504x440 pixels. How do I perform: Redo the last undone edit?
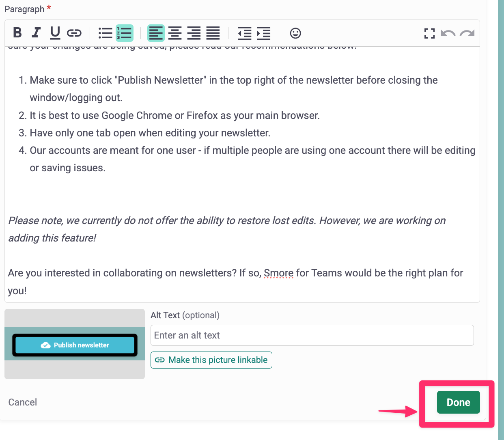[x=467, y=33]
